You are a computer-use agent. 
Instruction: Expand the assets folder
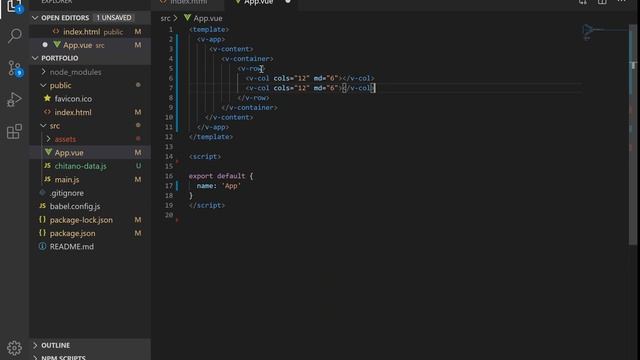coord(48,139)
